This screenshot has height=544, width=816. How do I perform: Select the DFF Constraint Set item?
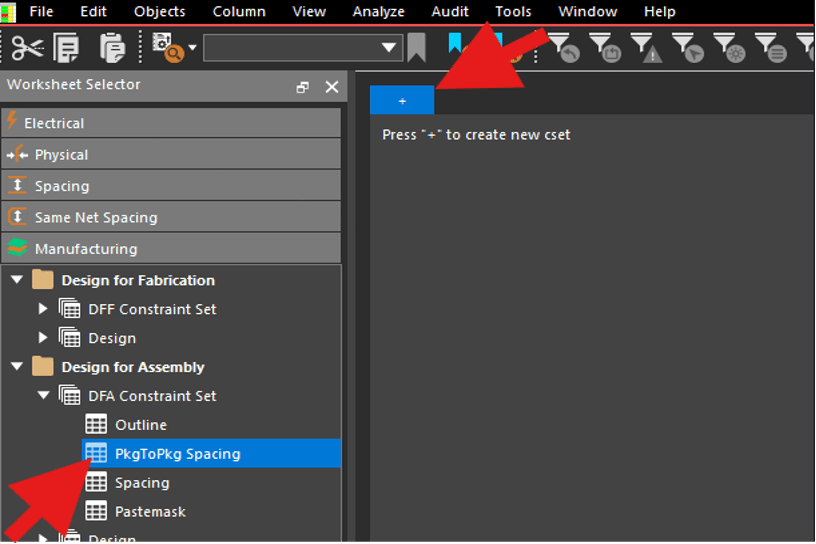click(152, 309)
